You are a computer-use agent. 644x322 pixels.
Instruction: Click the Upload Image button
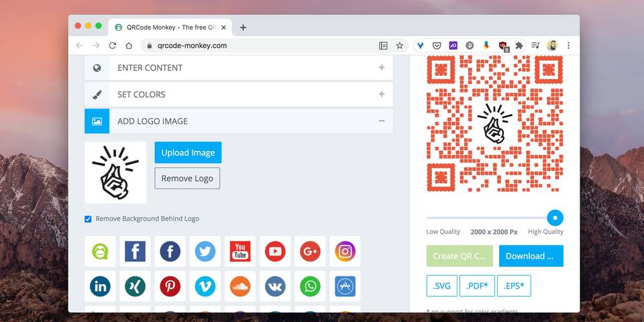click(x=188, y=153)
